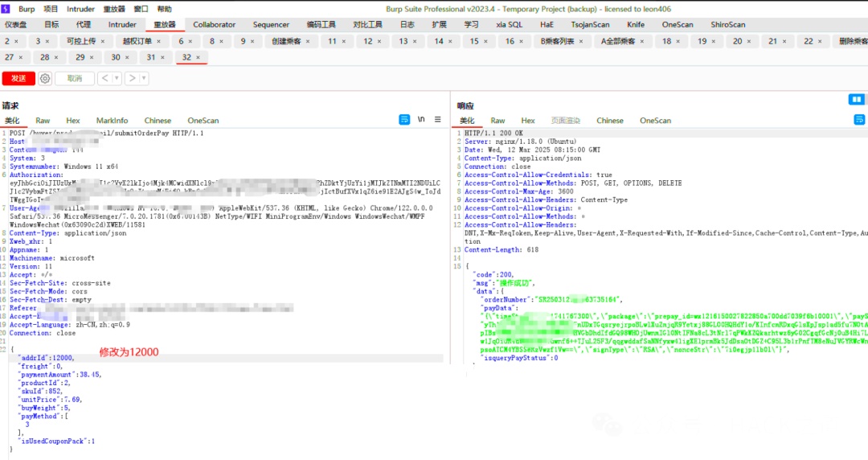Click the Burp logo icon

tap(6, 9)
